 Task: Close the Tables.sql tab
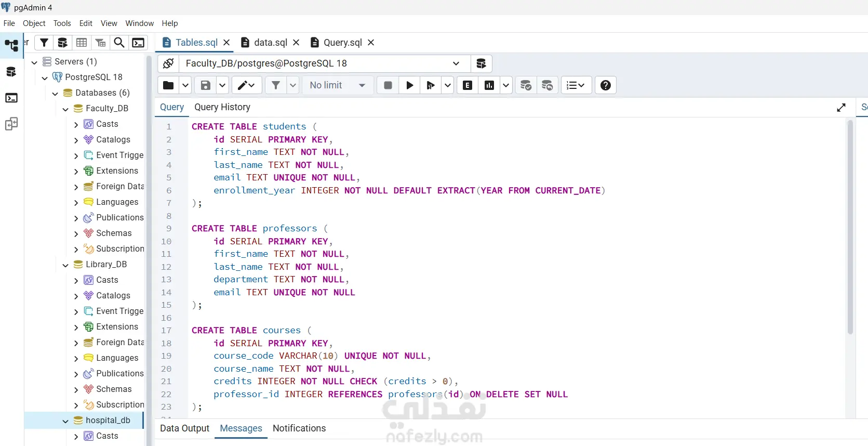(226, 43)
